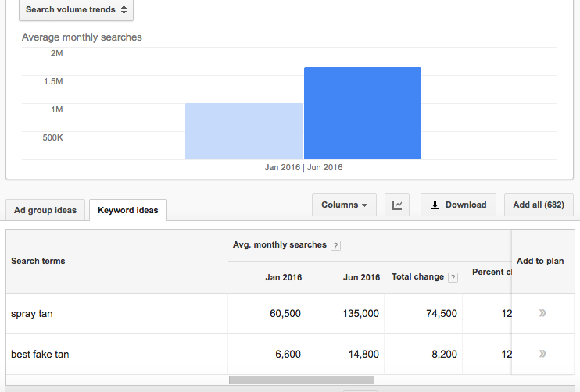The image size is (580, 392).
Task: Click the 8,200 total change value
Action: (444, 355)
